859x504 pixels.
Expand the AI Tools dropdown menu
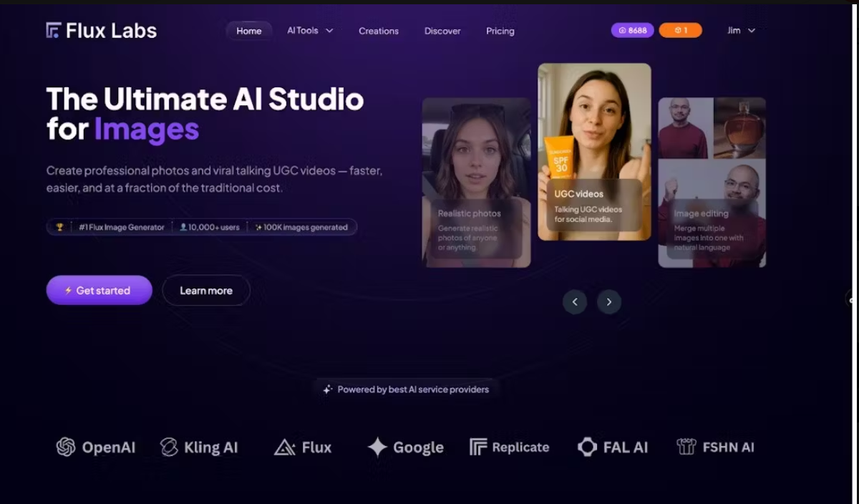310,31
